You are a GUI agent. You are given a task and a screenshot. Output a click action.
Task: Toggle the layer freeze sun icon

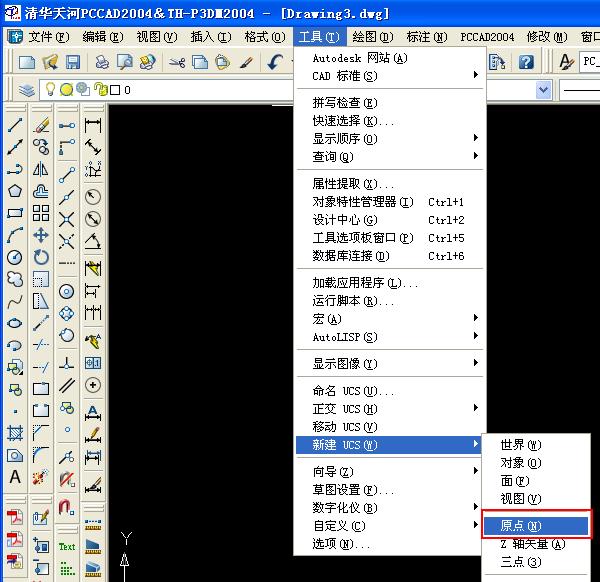pos(66,90)
